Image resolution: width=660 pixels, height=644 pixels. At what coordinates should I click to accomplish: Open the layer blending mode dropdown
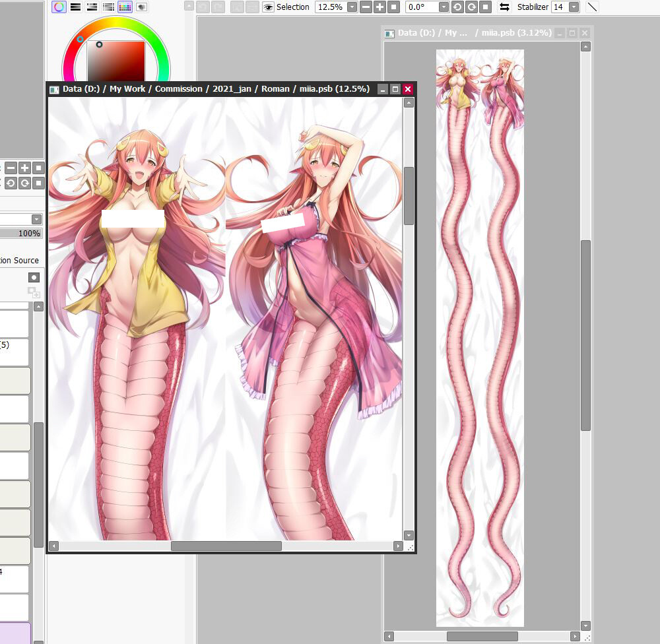point(36,219)
